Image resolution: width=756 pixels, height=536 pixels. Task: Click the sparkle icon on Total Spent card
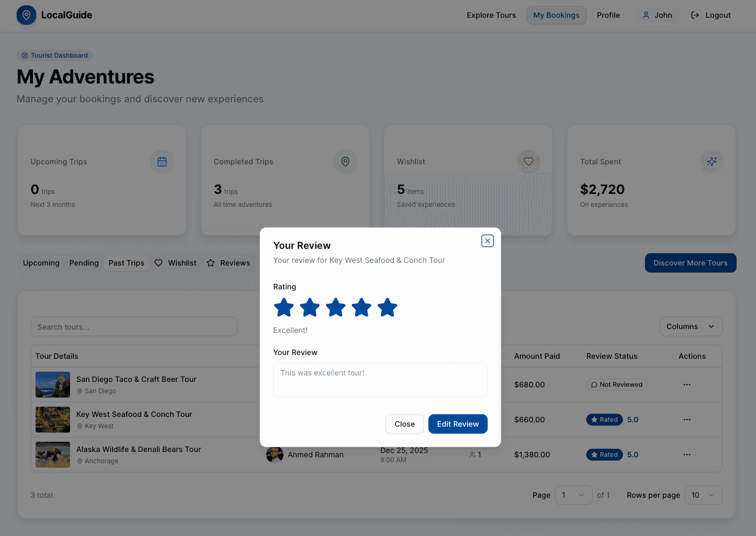712,162
